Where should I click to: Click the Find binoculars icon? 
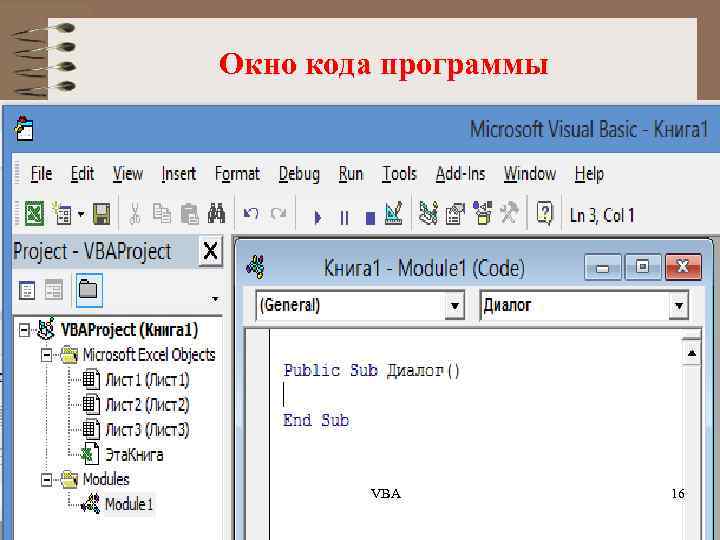[216, 214]
